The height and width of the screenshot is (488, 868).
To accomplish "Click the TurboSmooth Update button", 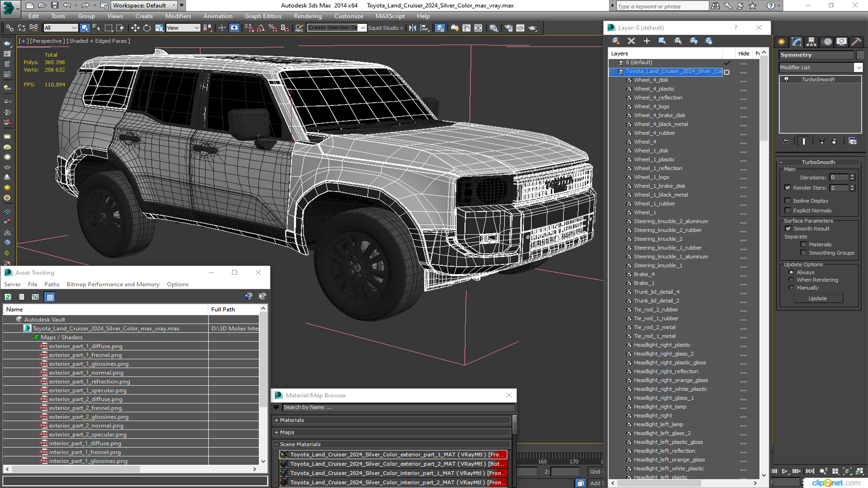I will [817, 299].
